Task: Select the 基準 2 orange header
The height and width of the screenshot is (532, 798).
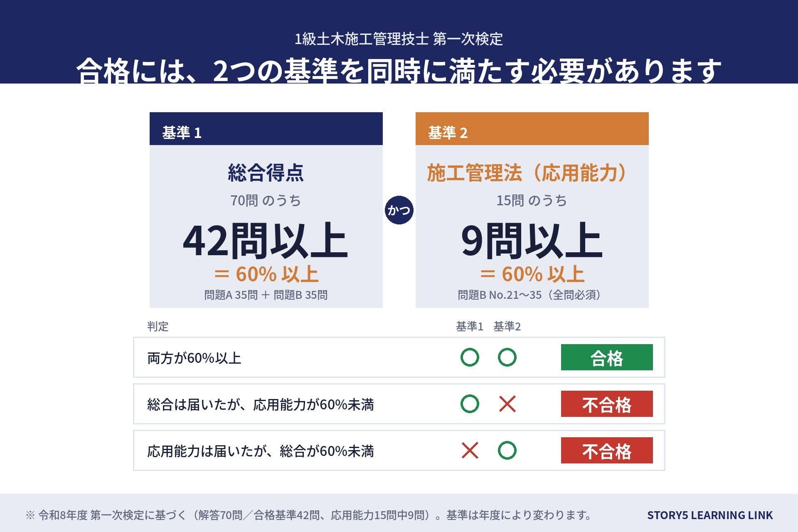Action: pos(532,129)
